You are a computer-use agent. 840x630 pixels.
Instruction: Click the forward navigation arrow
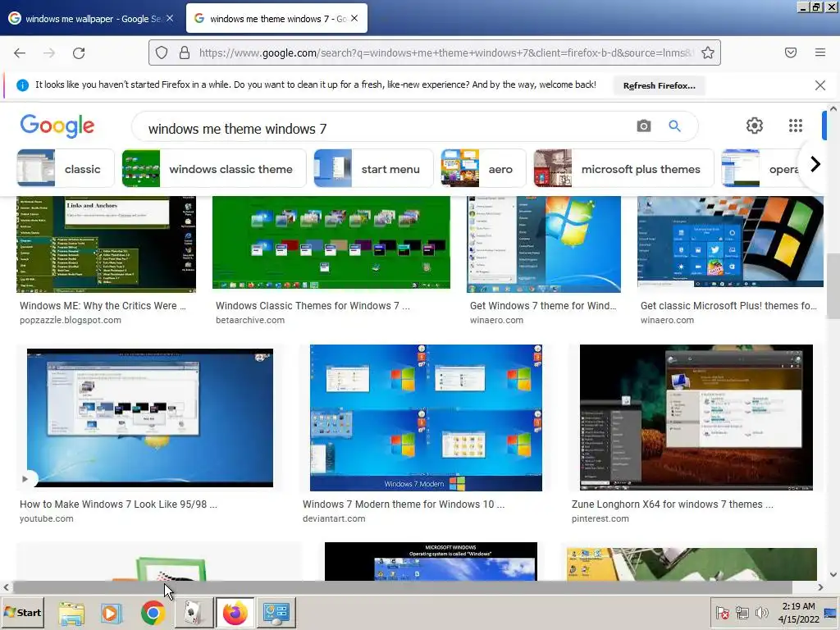49,52
